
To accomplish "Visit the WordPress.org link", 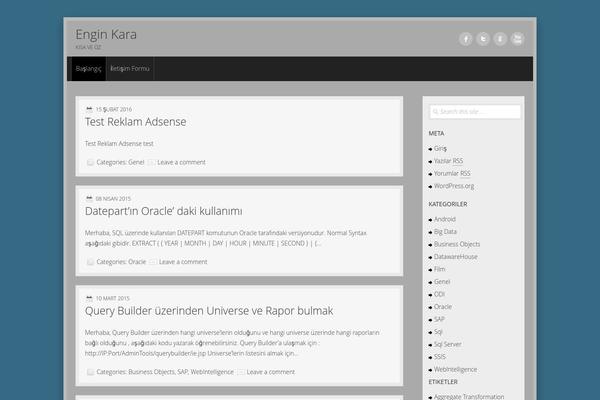I will (x=454, y=186).
